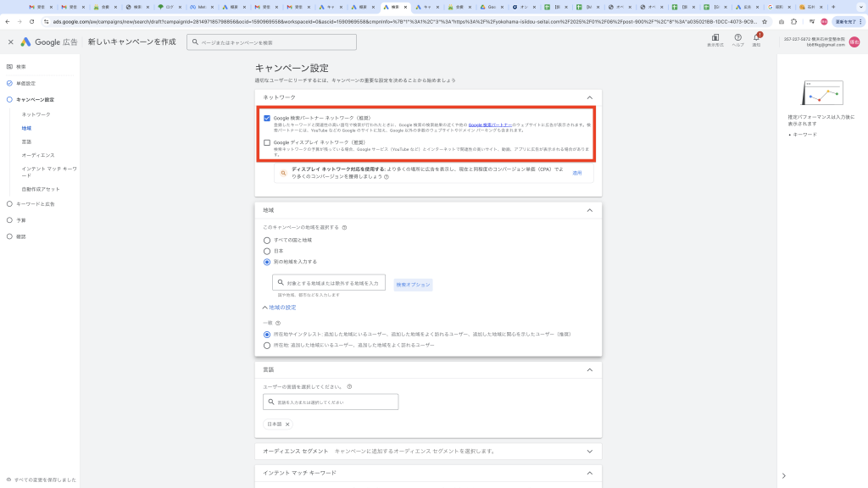
Task: Click the location search input field
Action: (x=329, y=283)
